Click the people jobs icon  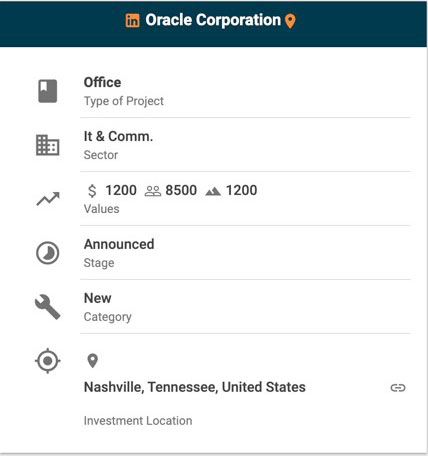click(153, 191)
